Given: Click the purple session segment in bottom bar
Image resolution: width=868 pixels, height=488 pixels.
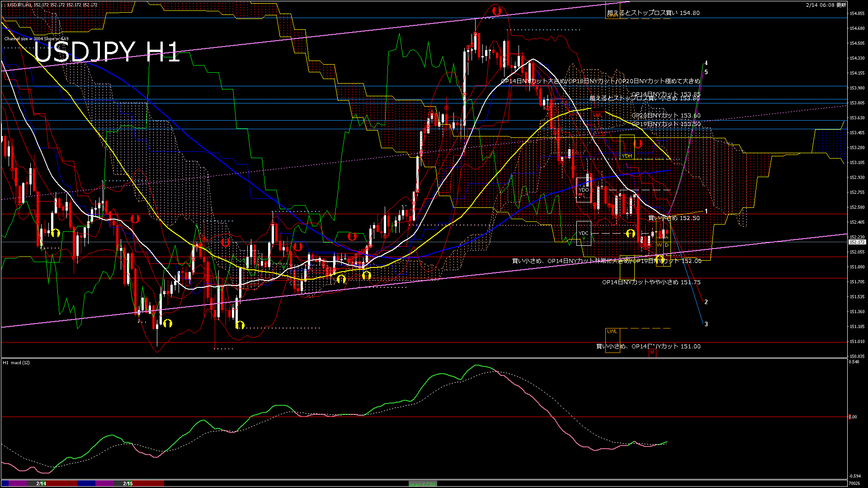Looking at the screenshot, I should pos(18,483).
